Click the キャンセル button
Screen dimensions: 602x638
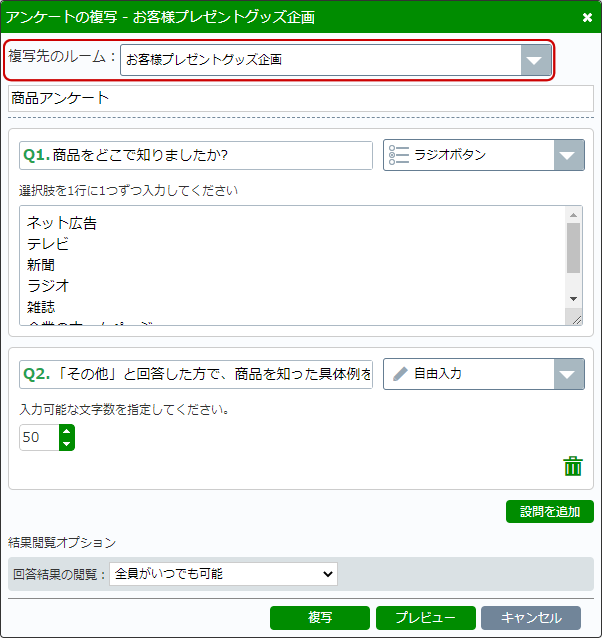tap(530, 618)
